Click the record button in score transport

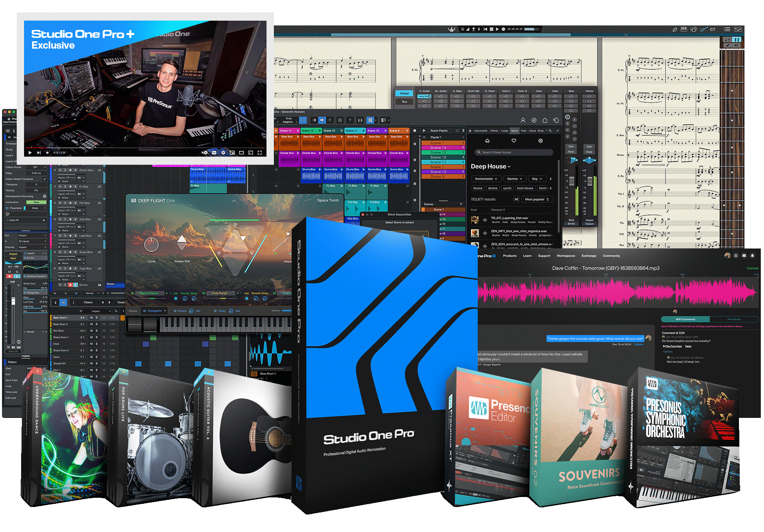pyautogui.click(x=503, y=29)
